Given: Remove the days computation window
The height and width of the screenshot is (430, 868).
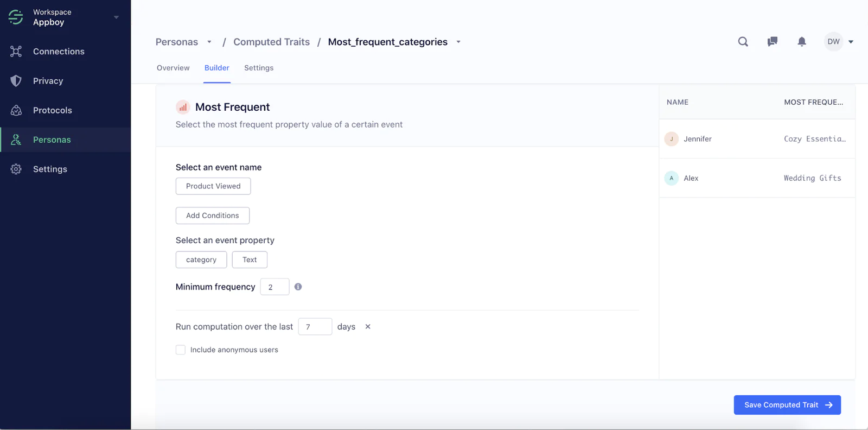Looking at the screenshot, I should pos(368,326).
